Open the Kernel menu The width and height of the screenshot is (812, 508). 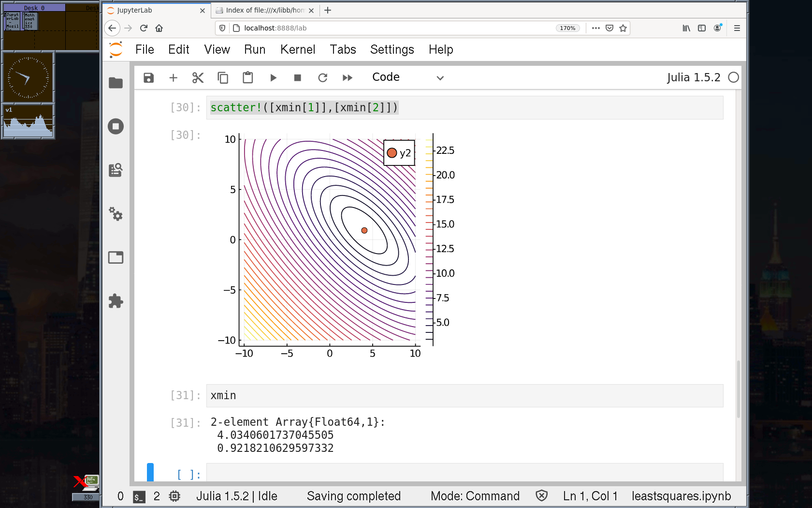tap(297, 49)
